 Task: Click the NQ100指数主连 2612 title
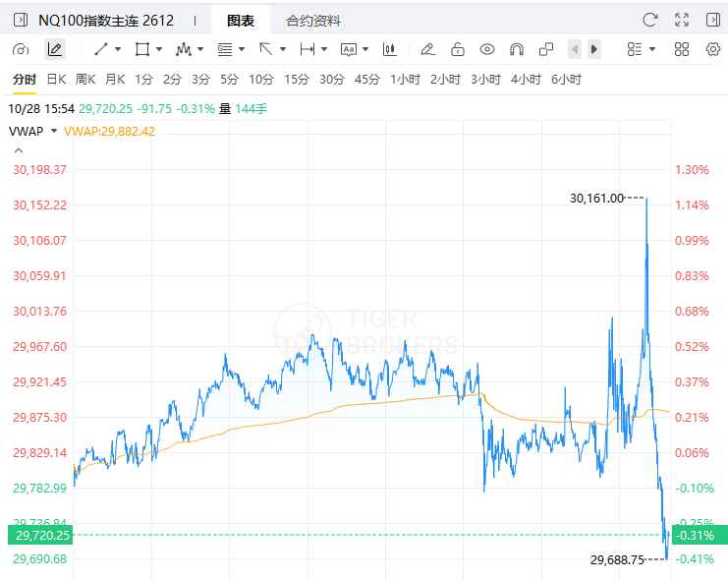[106, 21]
